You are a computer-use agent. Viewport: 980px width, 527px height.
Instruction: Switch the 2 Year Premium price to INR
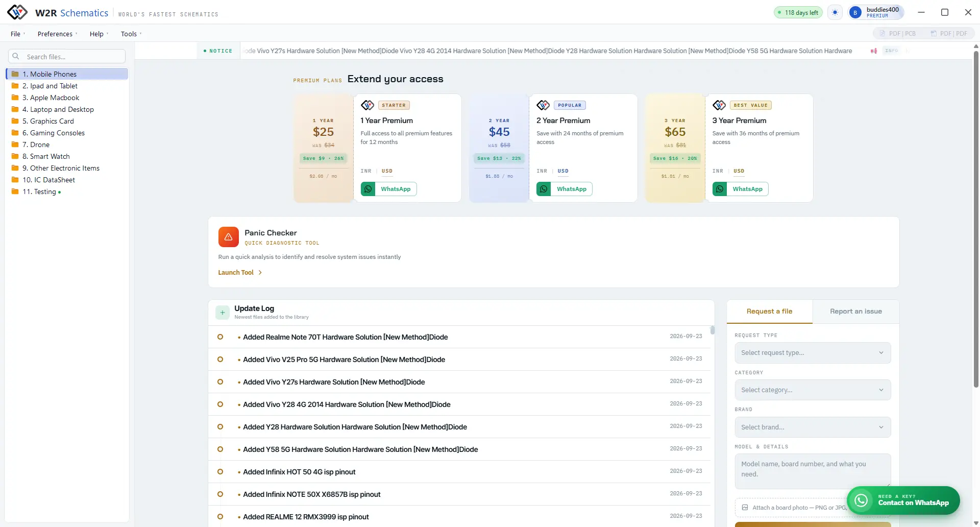click(x=542, y=171)
